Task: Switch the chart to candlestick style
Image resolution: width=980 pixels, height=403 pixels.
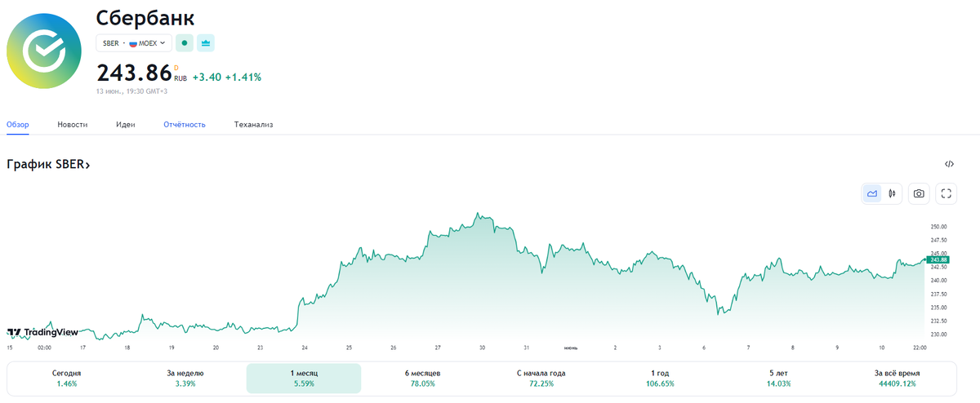Action: pos(892,193)
